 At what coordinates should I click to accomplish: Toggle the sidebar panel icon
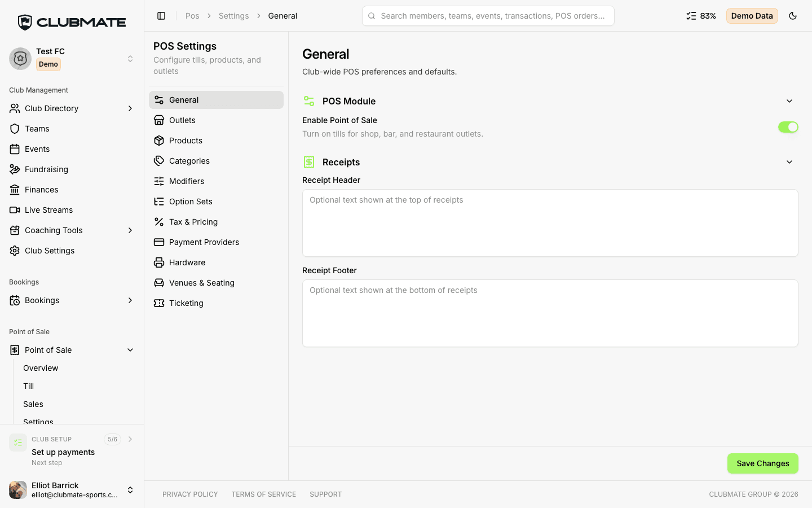[x=161, y=16]
